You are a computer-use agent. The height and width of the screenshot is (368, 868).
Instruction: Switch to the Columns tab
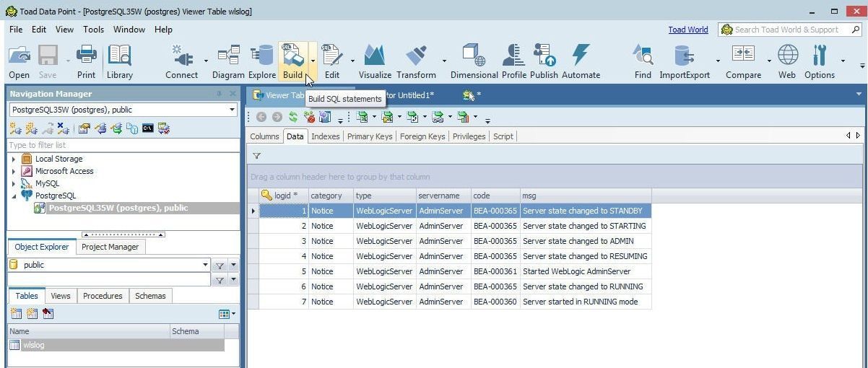coord(264,136)
